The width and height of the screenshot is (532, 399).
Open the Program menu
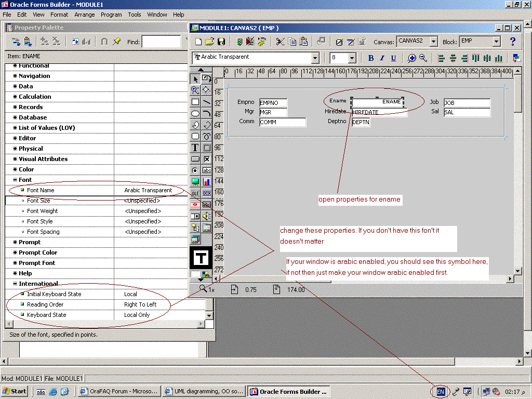point(111,15)
